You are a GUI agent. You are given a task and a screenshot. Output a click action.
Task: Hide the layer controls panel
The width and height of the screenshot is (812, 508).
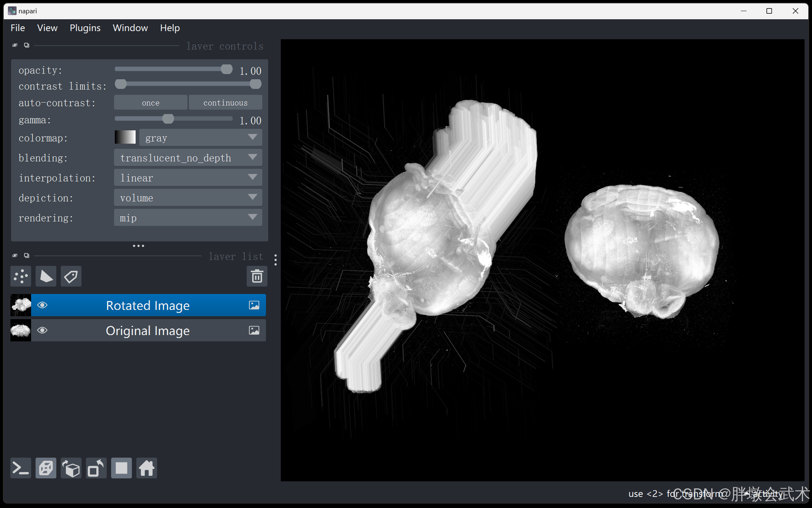pos(15,45)
